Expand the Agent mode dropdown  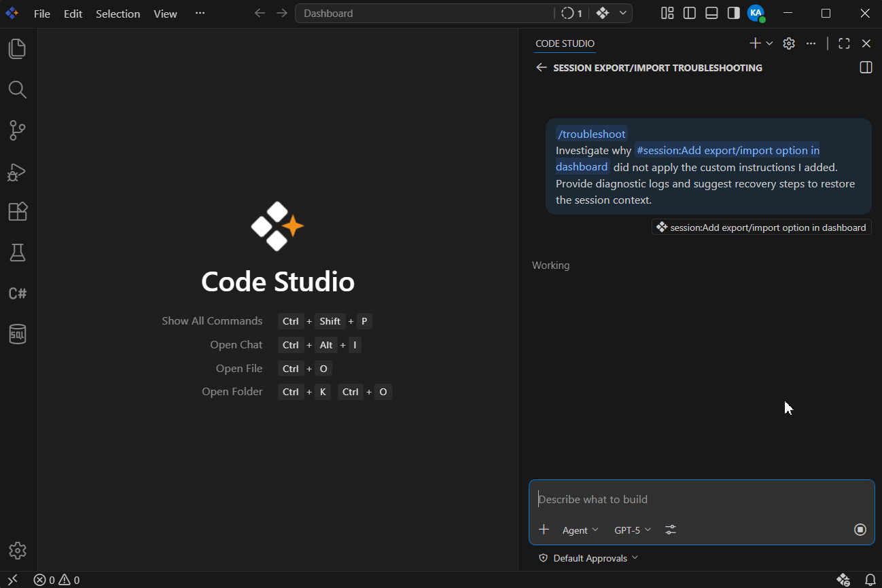[x=580, y=530]
